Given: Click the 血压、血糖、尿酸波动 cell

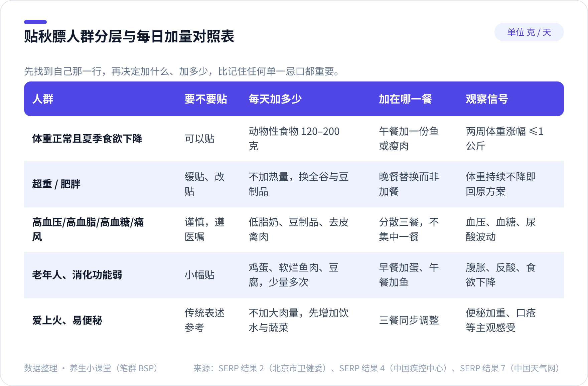Looking at the screenshot, I should tap(501, 229).
